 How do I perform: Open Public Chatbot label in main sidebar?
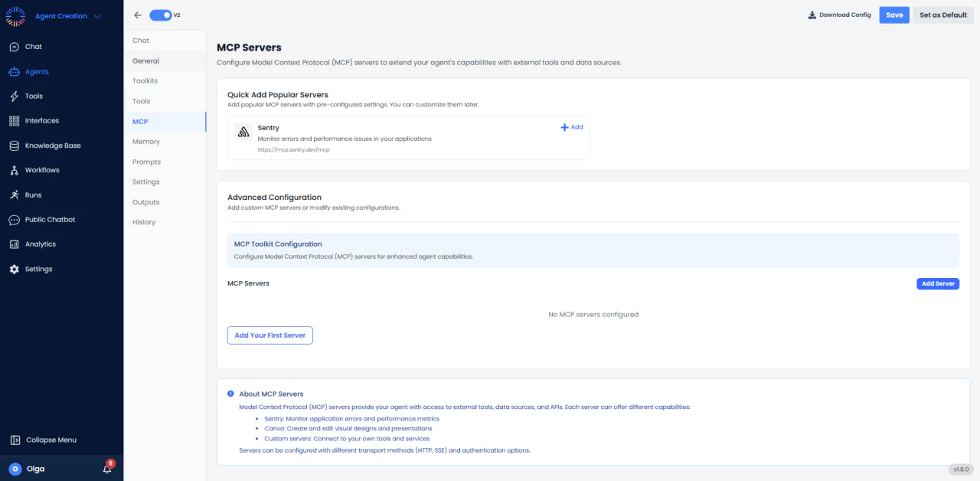[51, 220]
